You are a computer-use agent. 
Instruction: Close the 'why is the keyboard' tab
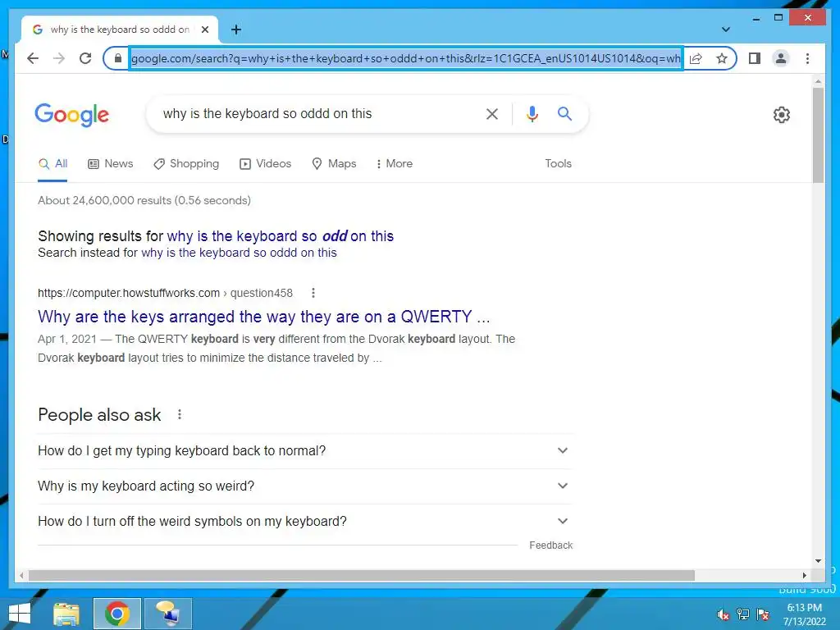[x=204, y=30]
